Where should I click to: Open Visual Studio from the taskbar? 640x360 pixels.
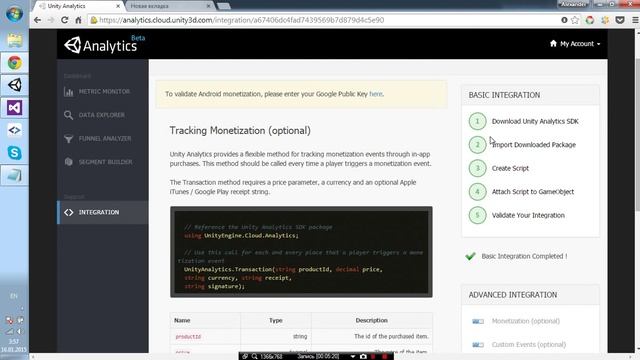[x=15, y=108]
